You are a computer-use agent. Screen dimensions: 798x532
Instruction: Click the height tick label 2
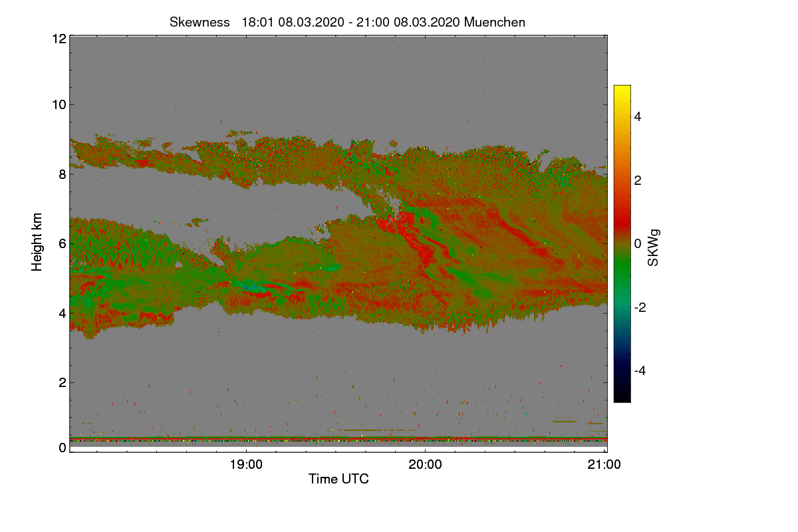62,382
